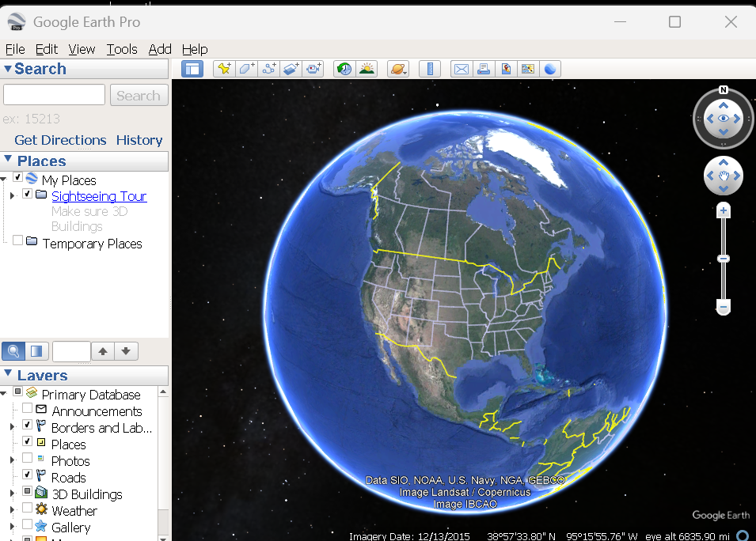Open the Add menu
The image size is (756, 541).
tap(160, 49)
